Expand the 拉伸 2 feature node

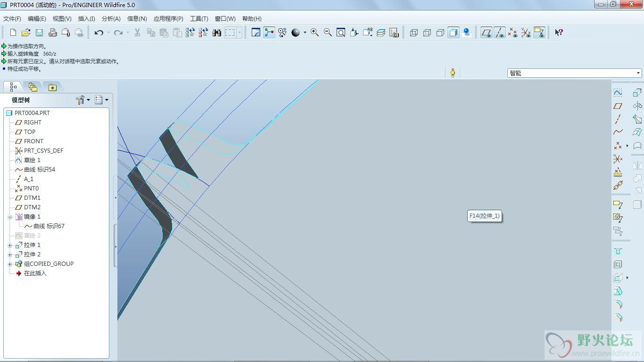point(9,255)
